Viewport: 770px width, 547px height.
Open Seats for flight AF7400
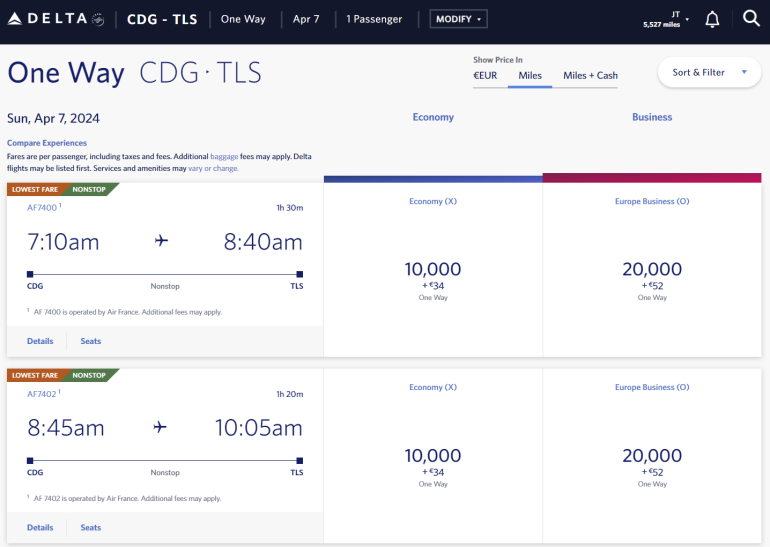pyautogui.click(x=91, y=341)
